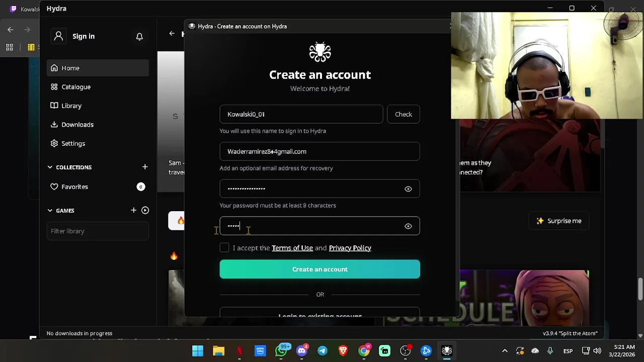Add a new collection with plus icon
This screenshot has height=362, width=644.
click(145, 166)
